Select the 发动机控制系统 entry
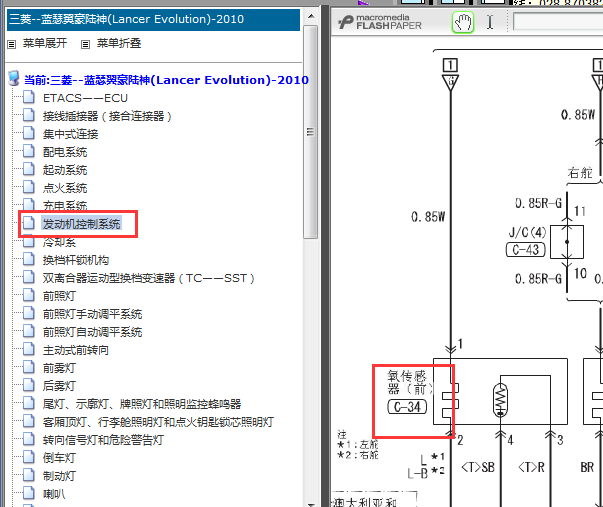 click(81, 223)
